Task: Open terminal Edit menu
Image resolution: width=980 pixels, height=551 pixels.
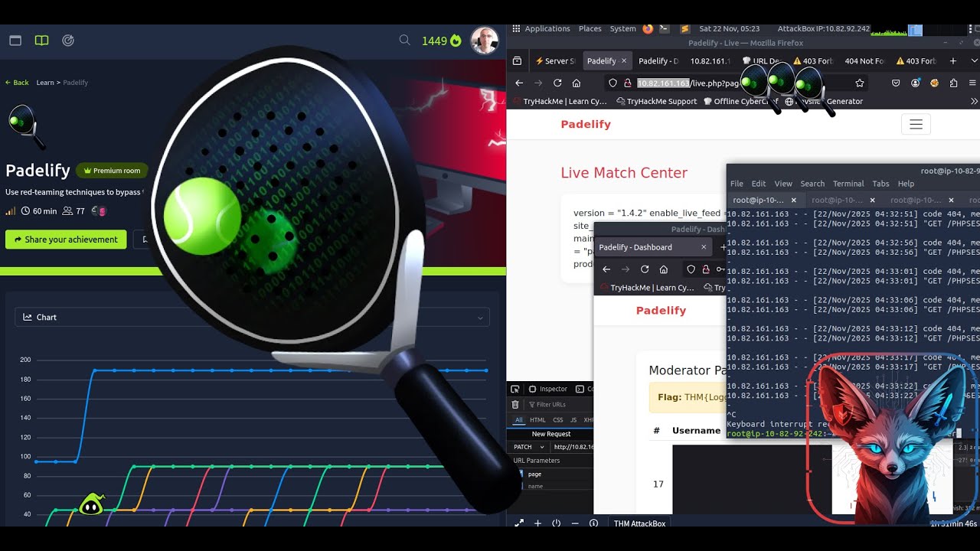Action: click(759, 184)
